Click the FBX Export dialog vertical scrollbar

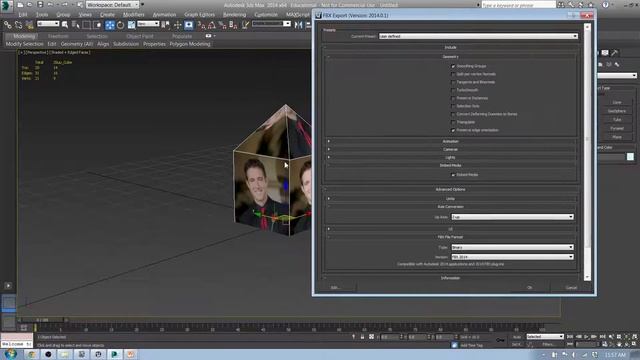[x=587, y=152]
